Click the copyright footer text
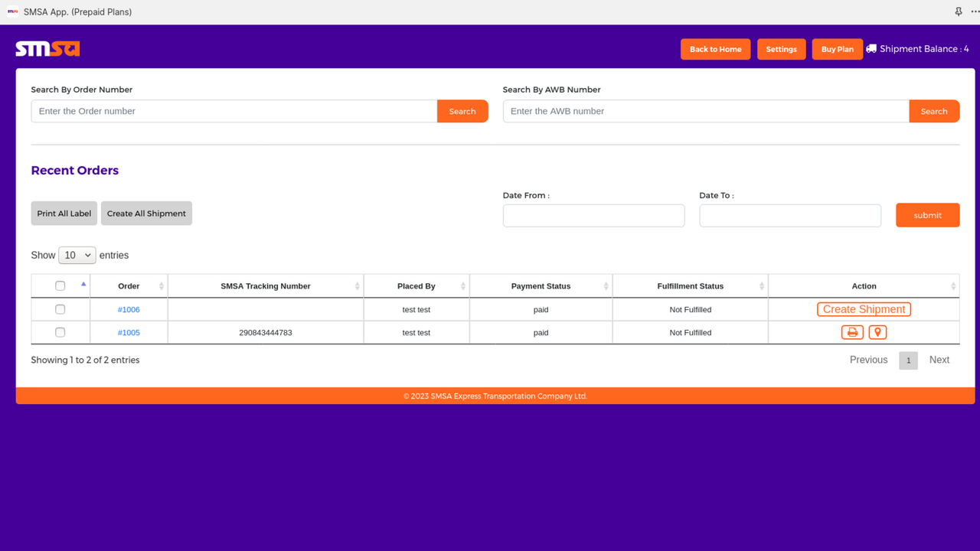Viewport: 980px width, 551px height. [495, 396]
